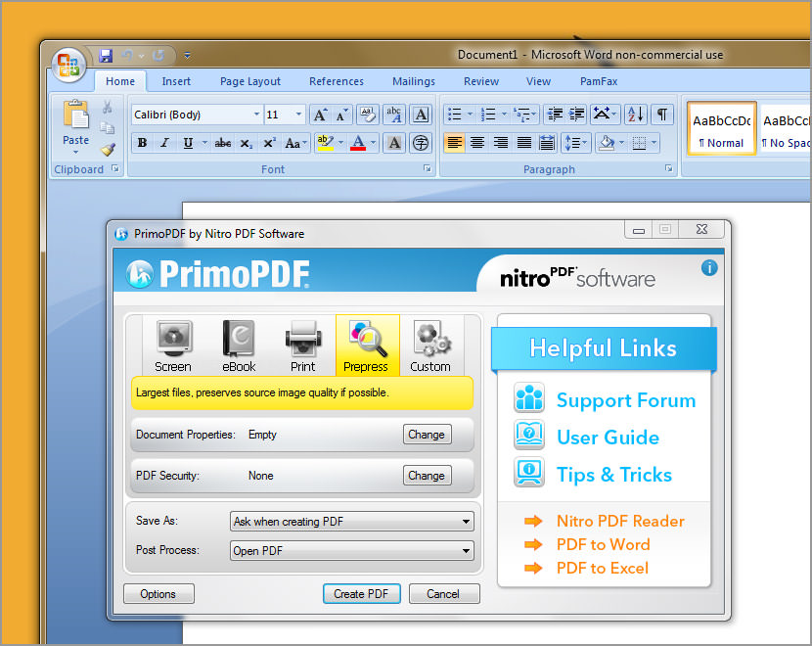The image size is (812, 646).
Task: Select the Normal style from styles gallery
Action: coord(721,127)
